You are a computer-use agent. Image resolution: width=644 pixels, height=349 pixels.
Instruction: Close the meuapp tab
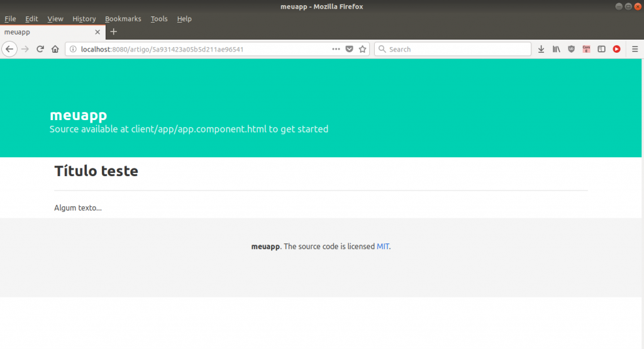97,31
